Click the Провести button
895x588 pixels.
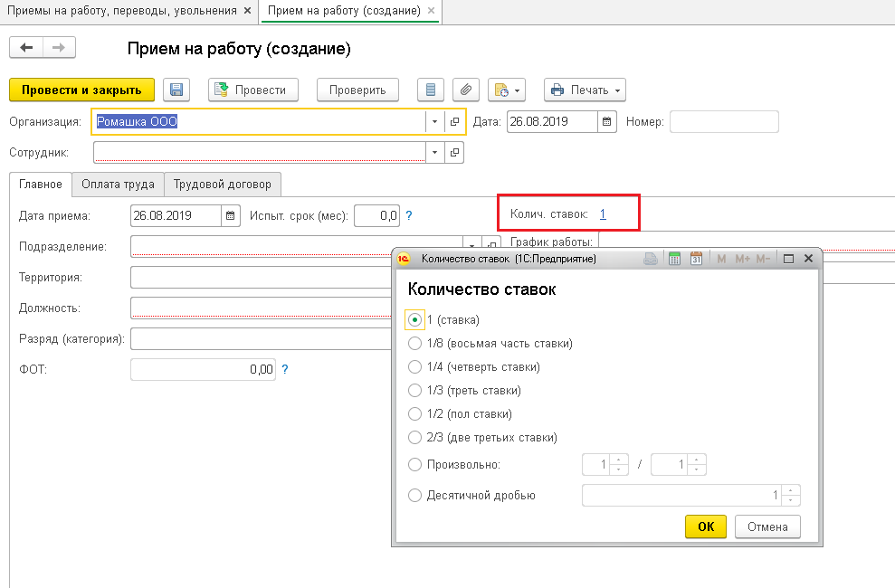[x=253, y=90]
